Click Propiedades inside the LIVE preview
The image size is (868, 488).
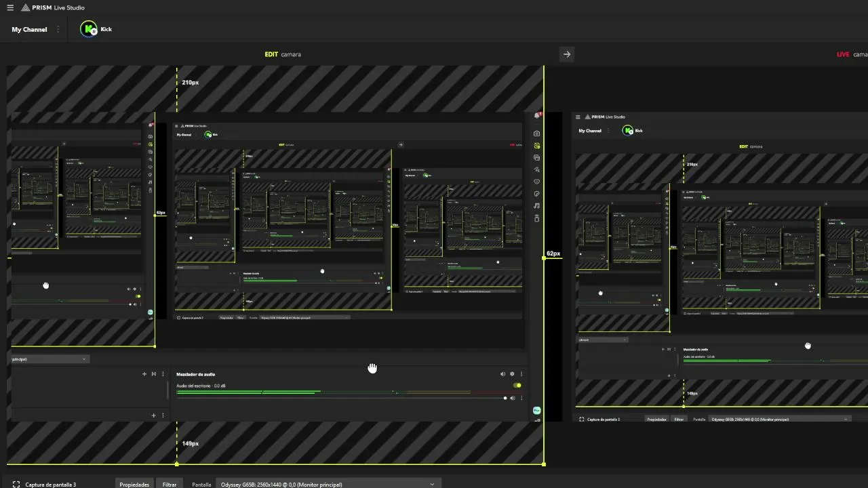coord(656,420)
